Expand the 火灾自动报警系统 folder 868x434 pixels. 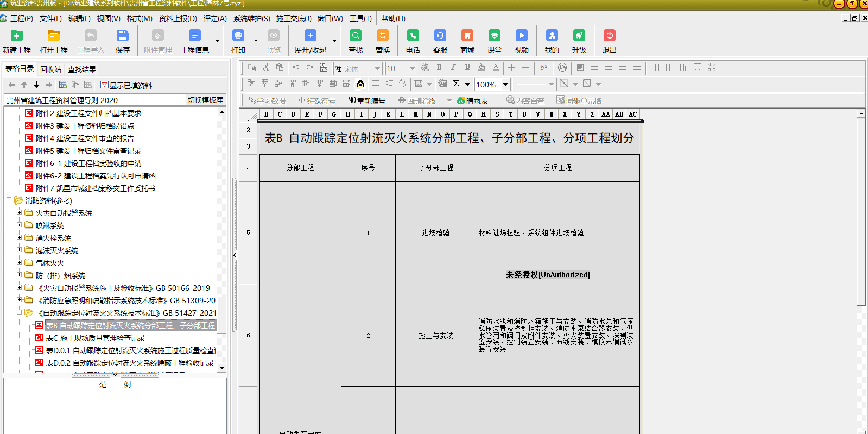click(20, 213)
